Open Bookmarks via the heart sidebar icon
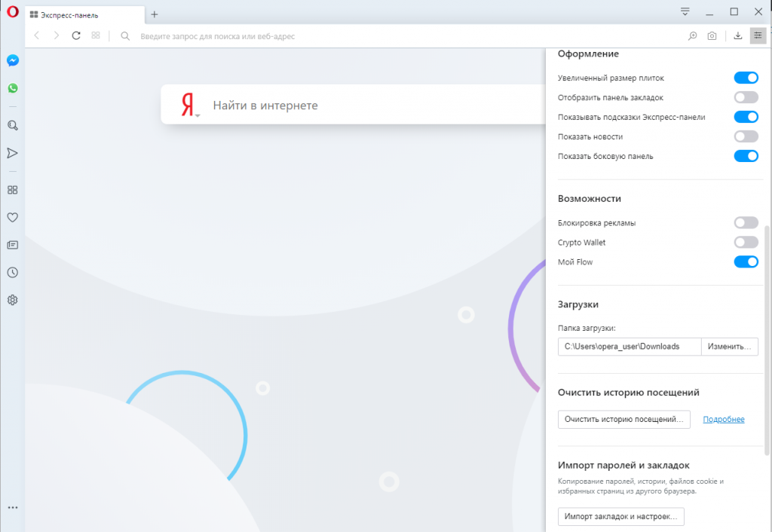 [12, 218]
